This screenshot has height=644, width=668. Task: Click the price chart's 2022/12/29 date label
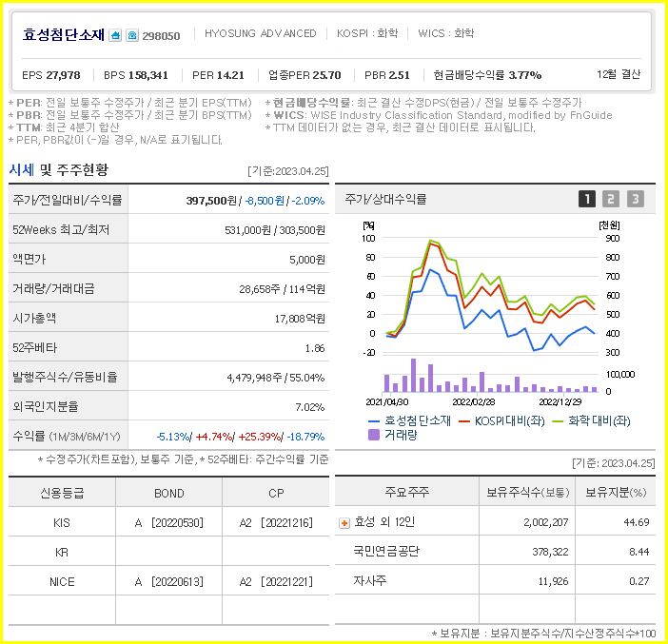[x=560, y=401]
